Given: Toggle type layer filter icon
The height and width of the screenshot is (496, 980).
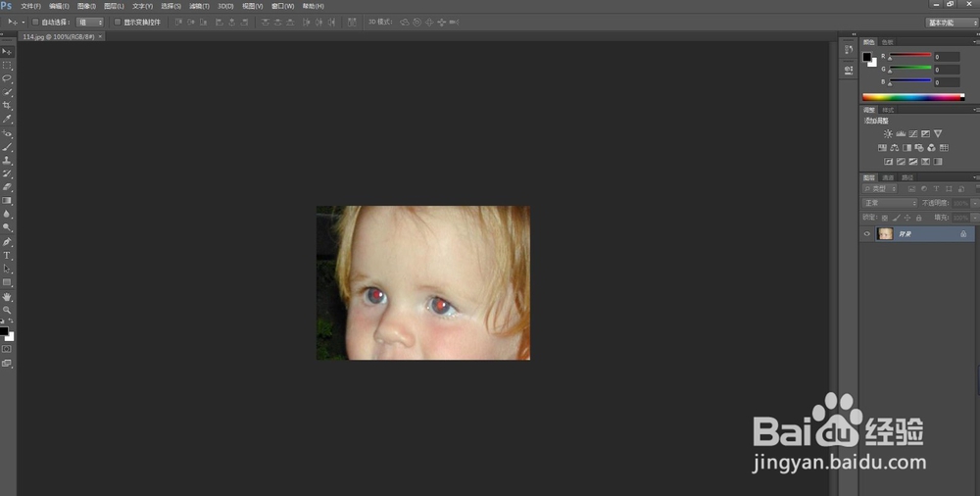Looking at the screenshot, I should 936,189.
